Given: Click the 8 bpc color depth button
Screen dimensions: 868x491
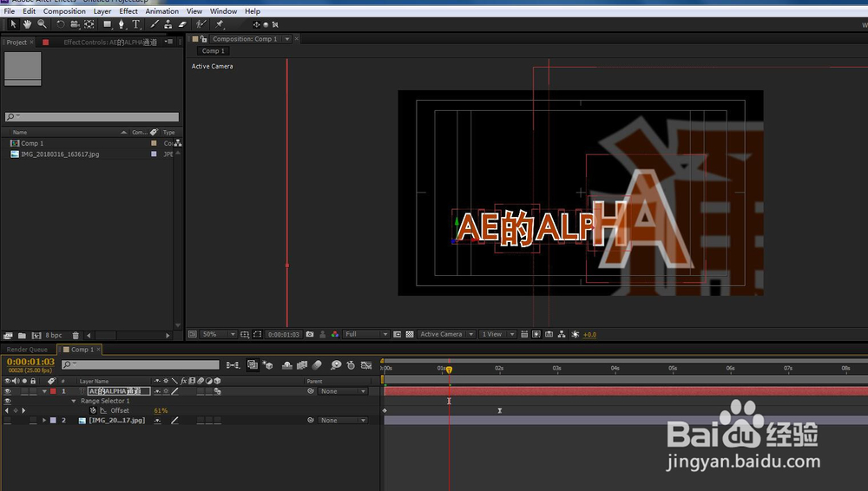Looking at the screenshot, I should pos(54,336).
